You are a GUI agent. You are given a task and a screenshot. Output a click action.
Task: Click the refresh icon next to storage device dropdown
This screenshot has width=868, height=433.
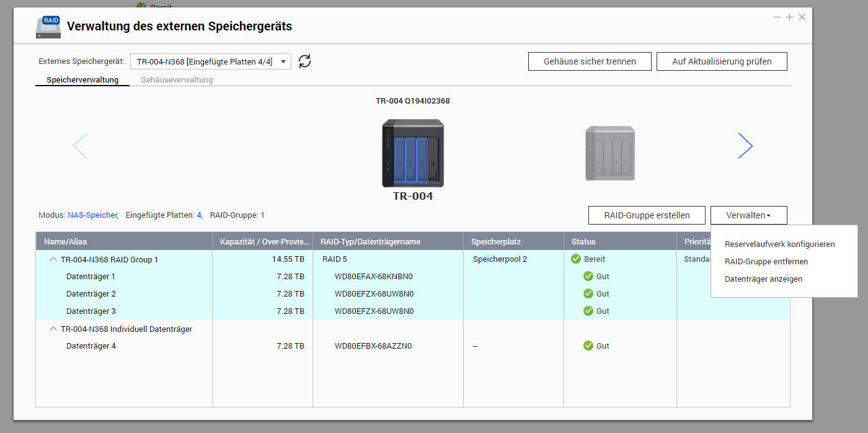(x=304, y=61)
